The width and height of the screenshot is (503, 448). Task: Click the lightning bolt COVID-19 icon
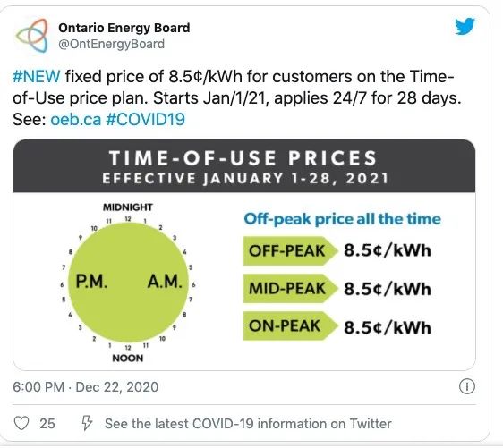87,423
